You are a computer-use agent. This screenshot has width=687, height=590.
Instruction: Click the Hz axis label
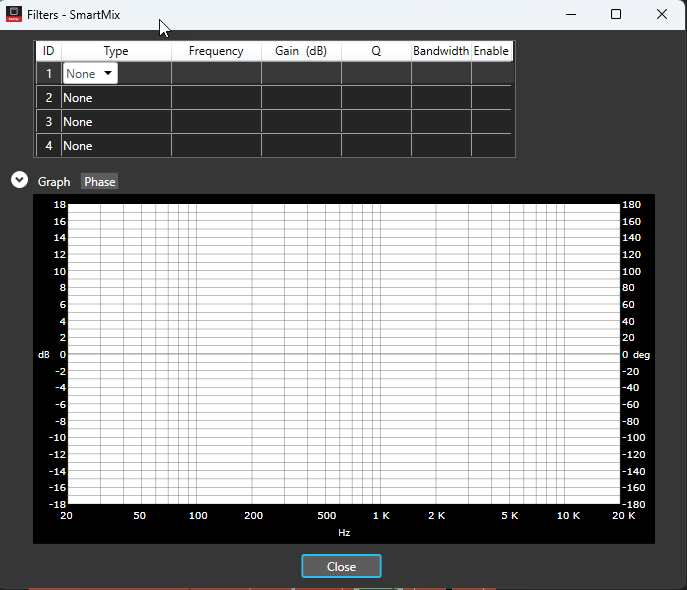pyautogui.click(x=344, y=533)
